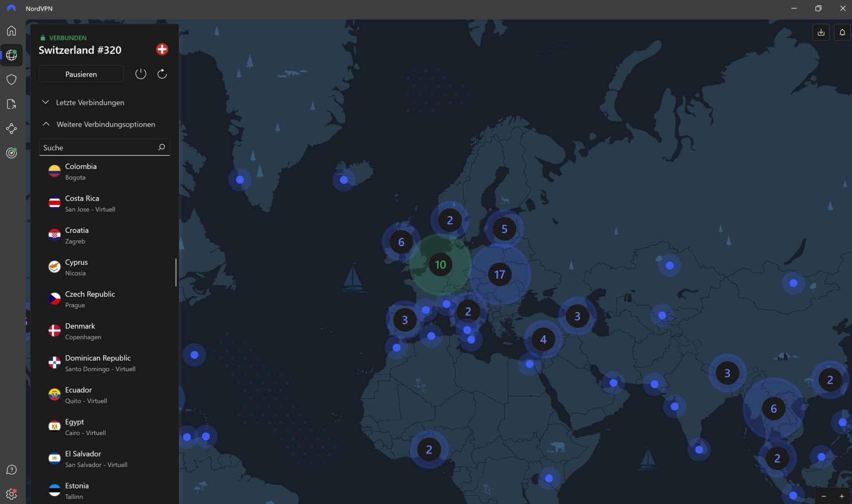The width and height of the screenshot is (852, 504).
Task: Click the 6 cluster in Southeast Asia
Action: [773, 409]
